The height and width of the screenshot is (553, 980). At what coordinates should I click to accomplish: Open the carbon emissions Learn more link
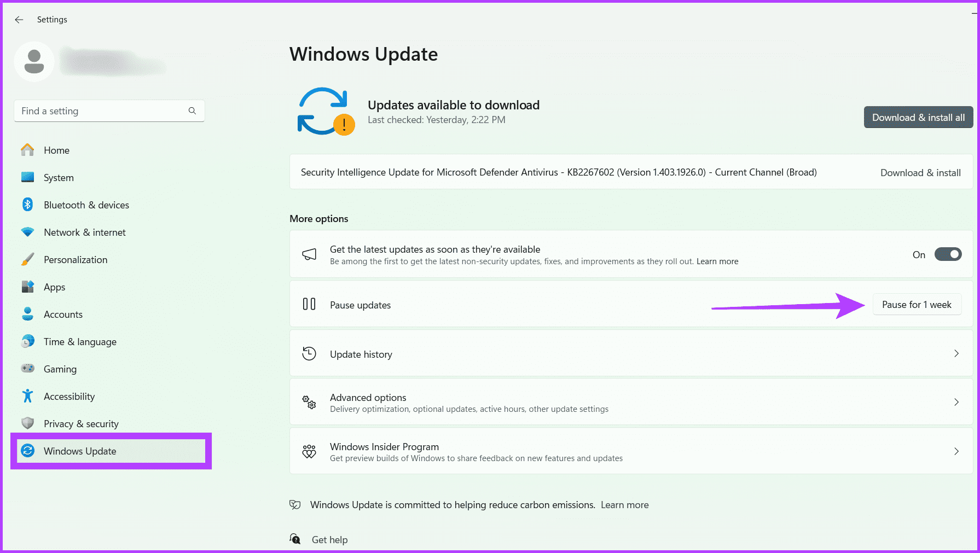(x=624, y=504)
